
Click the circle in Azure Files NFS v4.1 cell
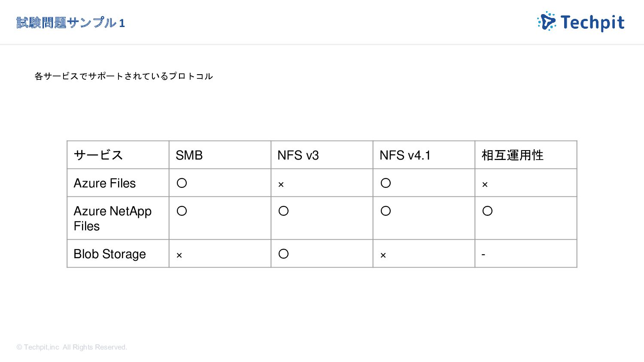pos(386,183)
